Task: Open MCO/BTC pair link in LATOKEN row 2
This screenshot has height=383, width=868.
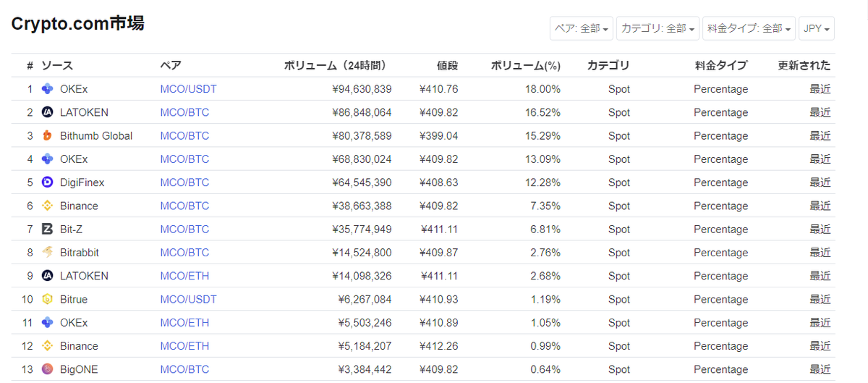Action: [184, 112]
